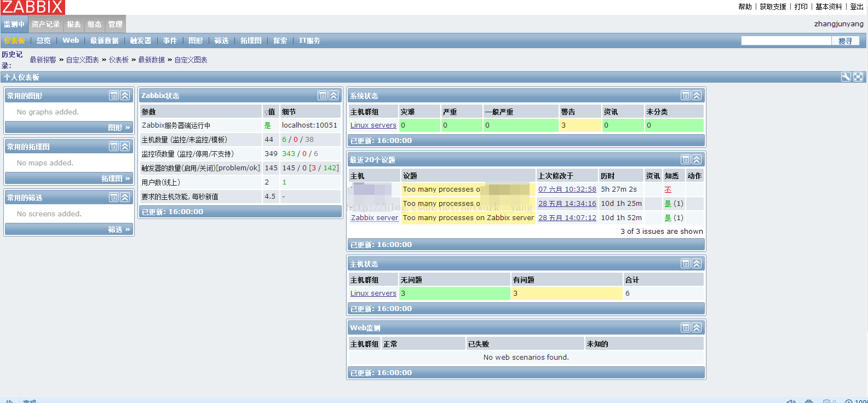
Task: Click the 打印 print link
Action: pyautogui.click(x=801, y=7)
